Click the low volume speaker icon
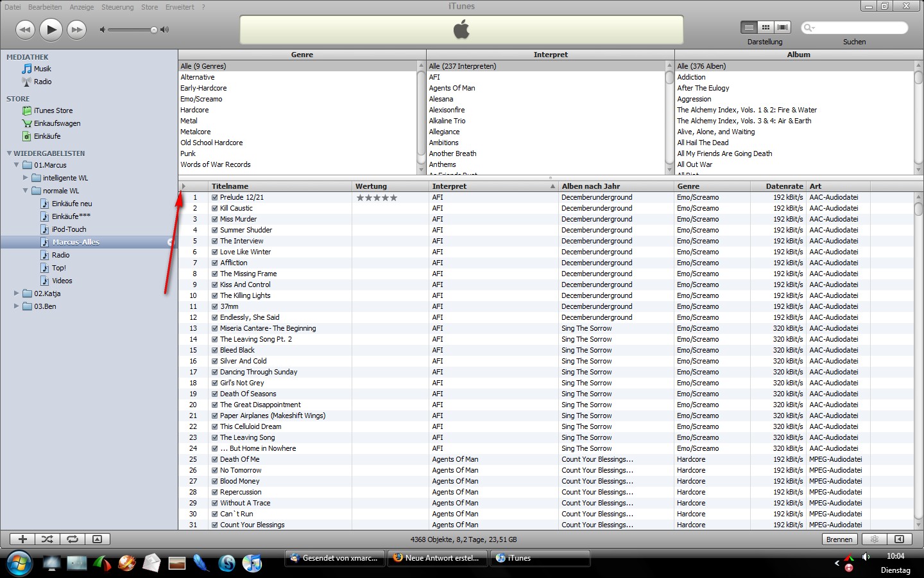The height and width of the screenshot is (578, 924). click(x=102, y=30)
